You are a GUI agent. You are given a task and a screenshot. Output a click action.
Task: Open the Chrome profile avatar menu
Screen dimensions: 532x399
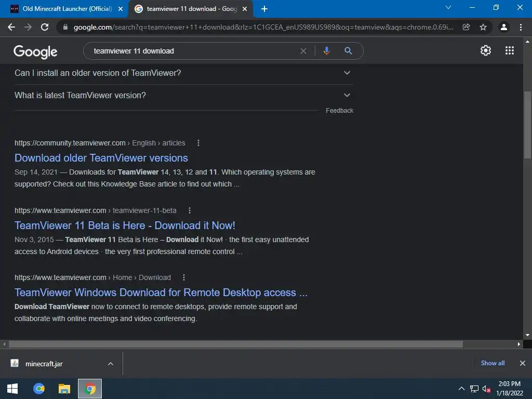coord(504,27)
